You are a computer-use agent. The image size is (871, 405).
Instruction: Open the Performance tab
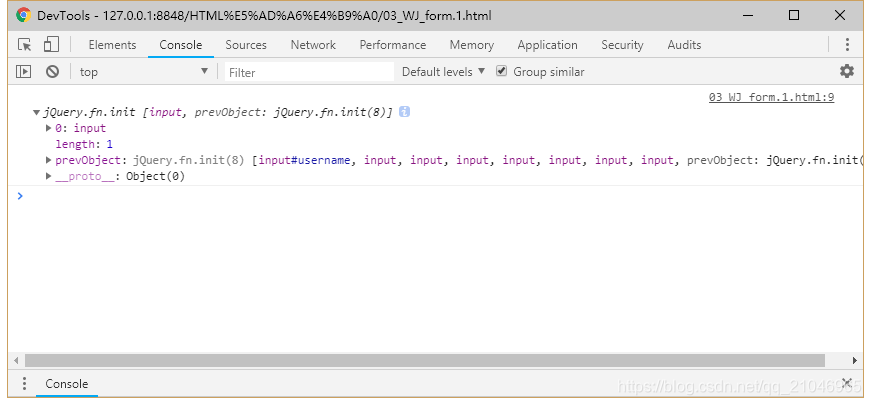pos(393,45)
